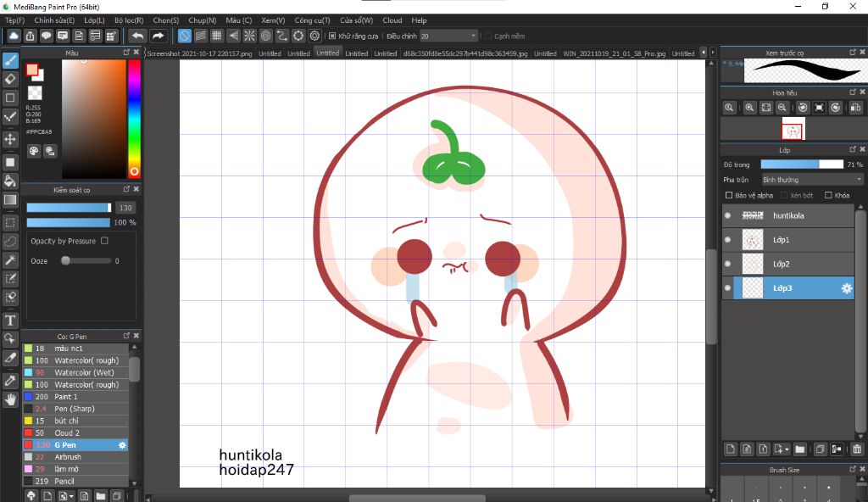Click the Redo arrow in toolbar
This screenshot has height=502, width=868.
(159, 36)
